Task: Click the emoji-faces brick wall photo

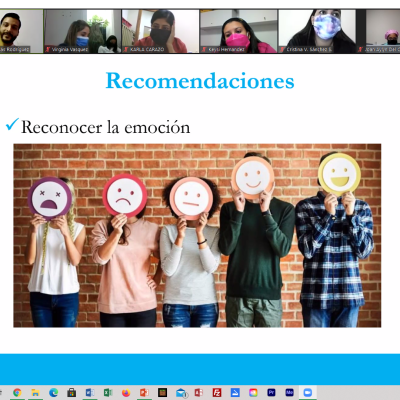Action: [x=197, y=235]
